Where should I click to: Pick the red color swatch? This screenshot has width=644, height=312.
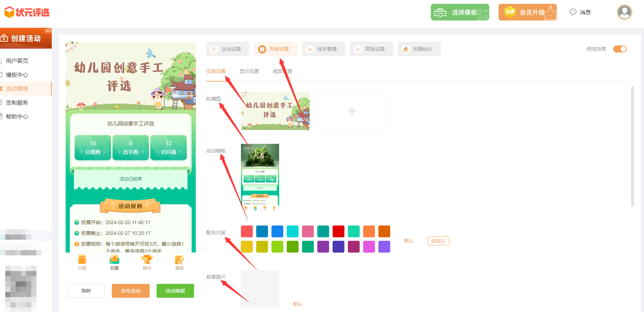coord(338,231)
